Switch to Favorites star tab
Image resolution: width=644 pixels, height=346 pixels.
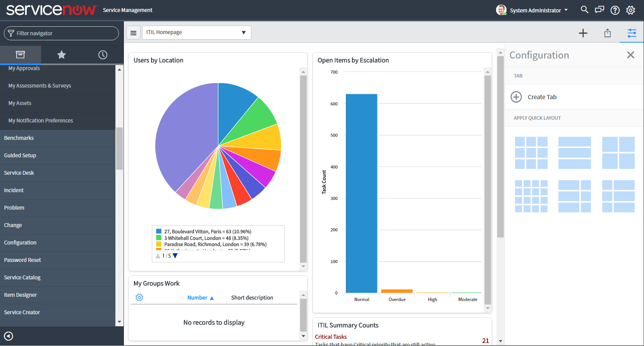point(62,55)
